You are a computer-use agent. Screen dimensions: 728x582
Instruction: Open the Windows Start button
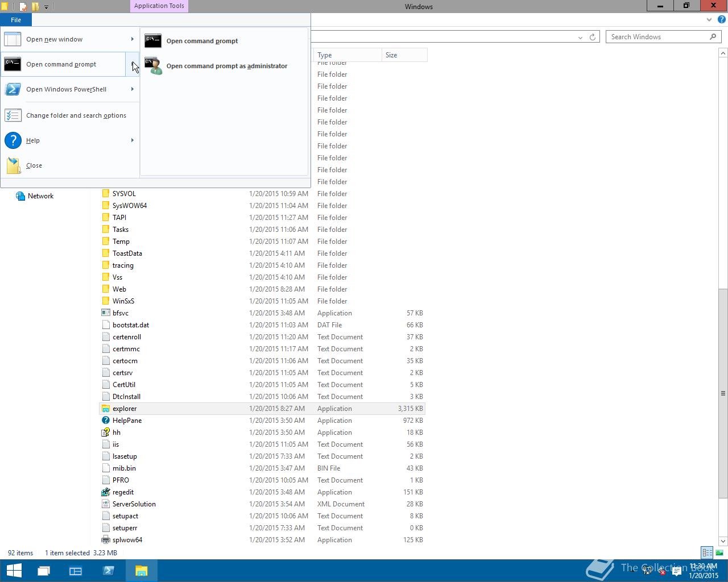[14, 571]
